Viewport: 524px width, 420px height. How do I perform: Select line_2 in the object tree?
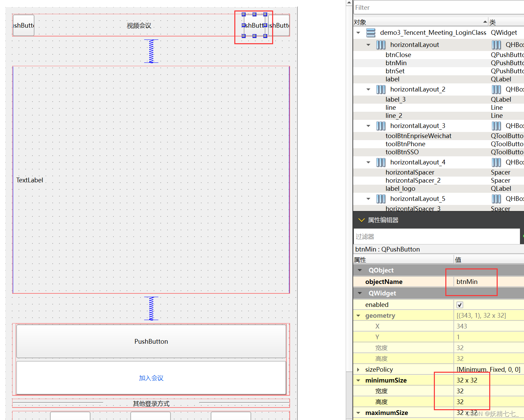click(394, 116)
